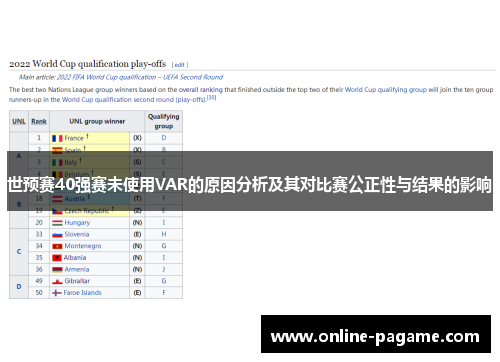Viewport: 500px width, 362px height.
Task: Follow the 'overall ranking' link
Action: pyautogui.click(x=201, y=90)
